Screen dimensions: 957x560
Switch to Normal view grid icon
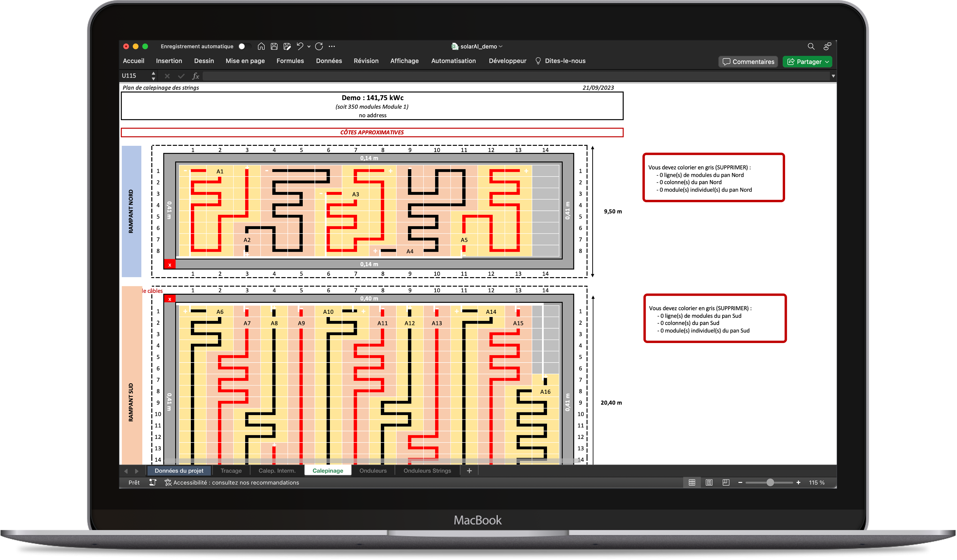(692, 483)
